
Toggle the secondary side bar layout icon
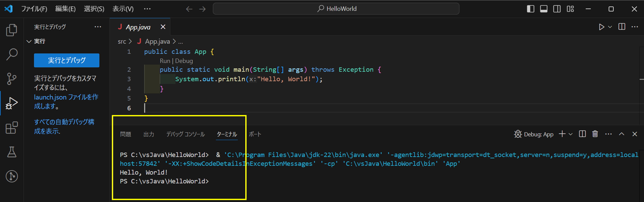pyautogui.click(x=557, y=9)
